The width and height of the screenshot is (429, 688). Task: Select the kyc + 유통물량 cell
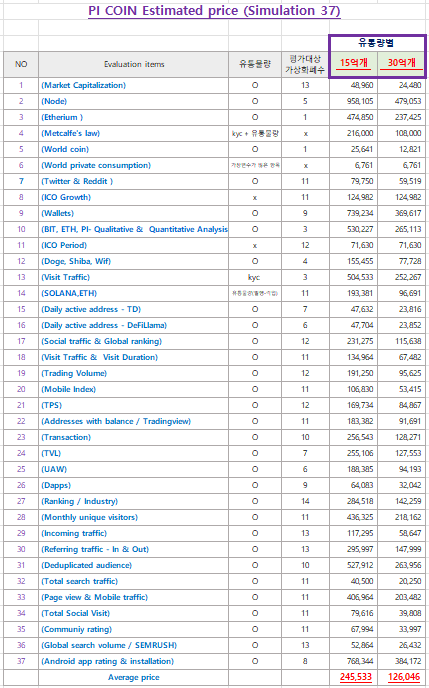tap(255, 133)
